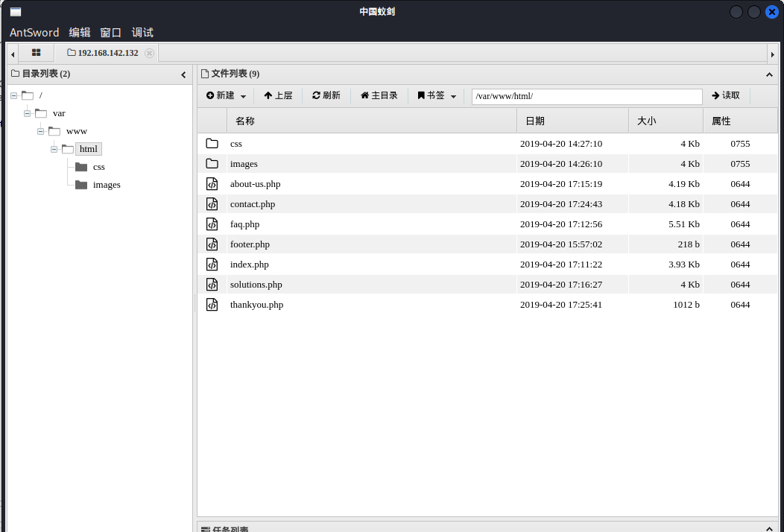Image resolution: width=784 pixels, height=532 pixels.
Task: Open the 窗口 menu
Action: click(x=110, y=33)
